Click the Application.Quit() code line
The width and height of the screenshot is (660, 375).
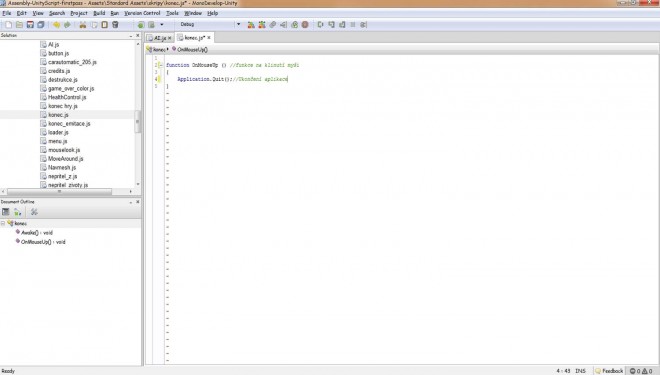[x=232, y=79]
